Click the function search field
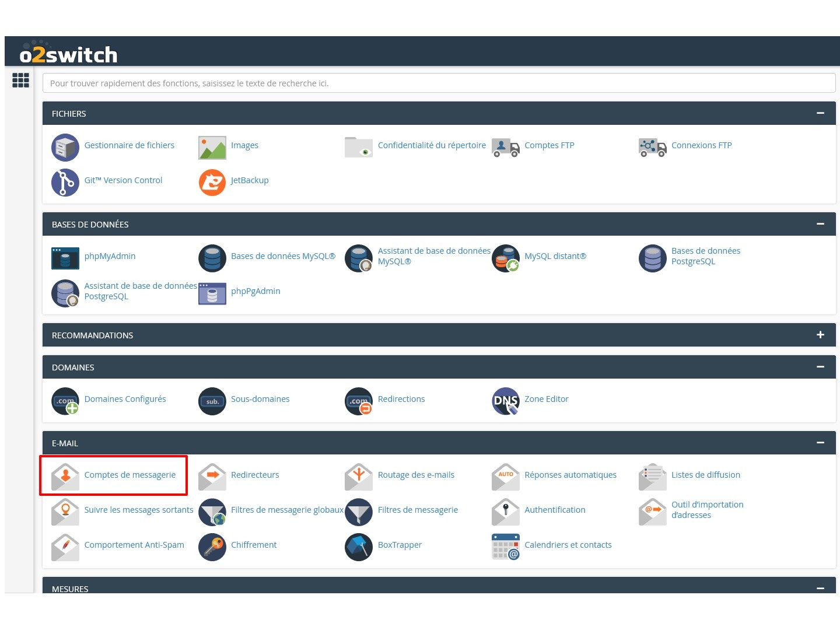The image size is (840, 630). point(438,83)
